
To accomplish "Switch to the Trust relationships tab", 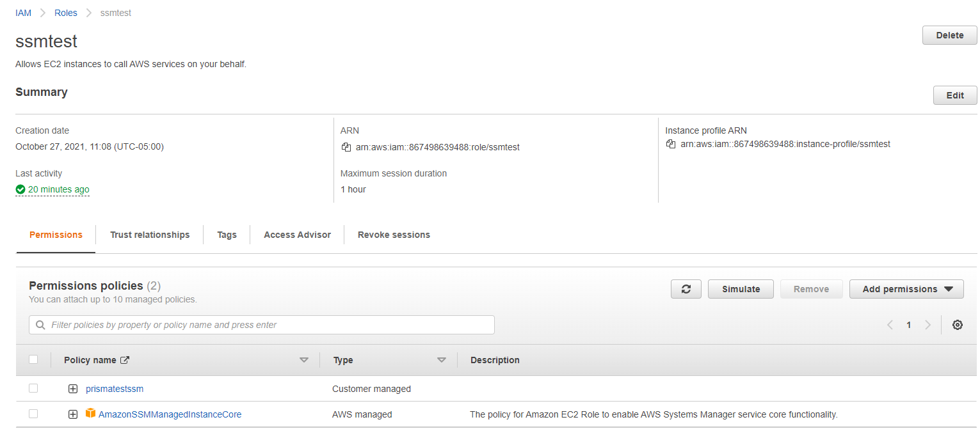I will click(x=149, y=235).
